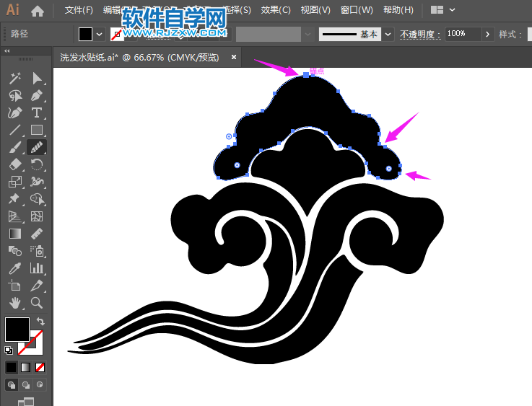The image size is (532, 406).
Task: Reset to default fill and stroke
Action: (x=9, y=350)
